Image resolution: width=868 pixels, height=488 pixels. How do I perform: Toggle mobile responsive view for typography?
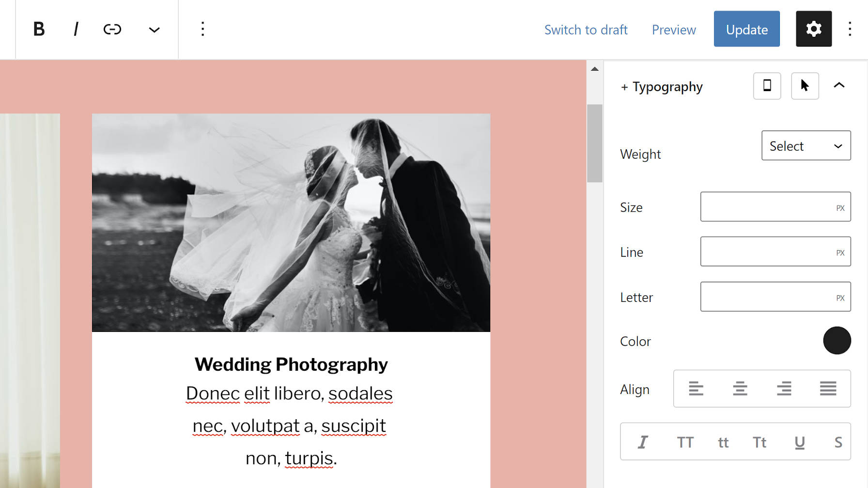point(767,86)
